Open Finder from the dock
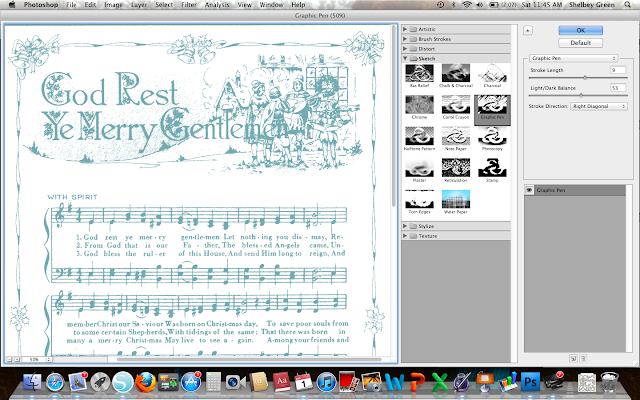This screenshot has width=640, height=400. tap(31, 382)
